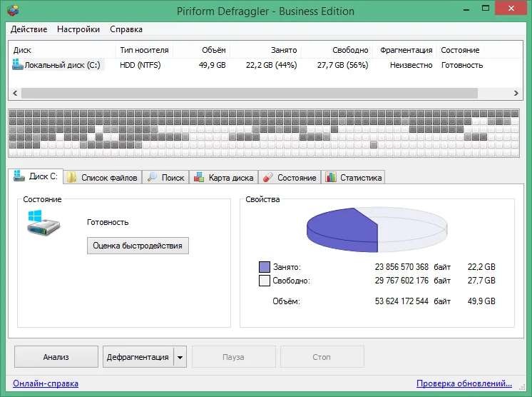This screenshot has width=532, height=397.
Task: Click the white Свободно color swatch
Action: coord(265,281)
